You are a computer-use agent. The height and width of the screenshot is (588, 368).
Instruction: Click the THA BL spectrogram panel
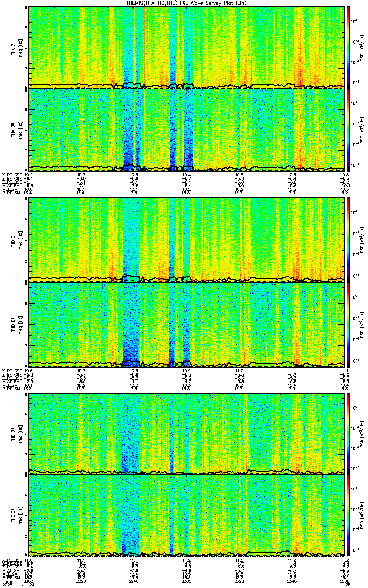(186, 47)
